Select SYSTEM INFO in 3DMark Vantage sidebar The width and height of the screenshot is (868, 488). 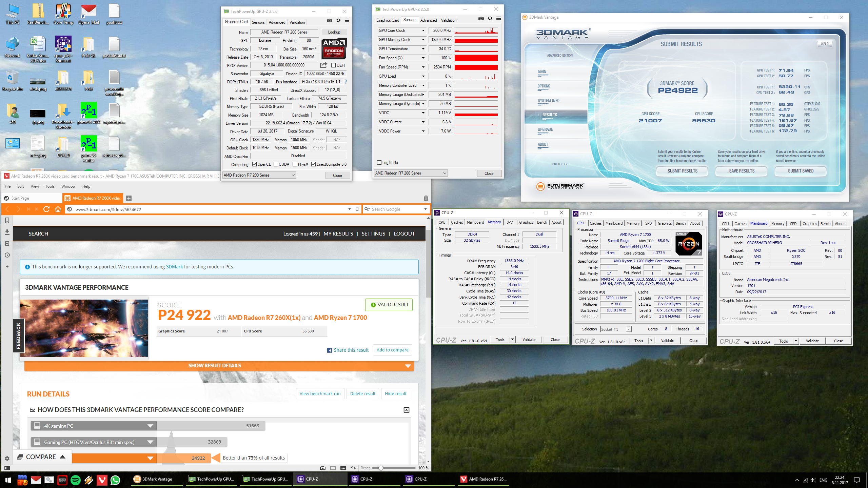pos(548,101)
